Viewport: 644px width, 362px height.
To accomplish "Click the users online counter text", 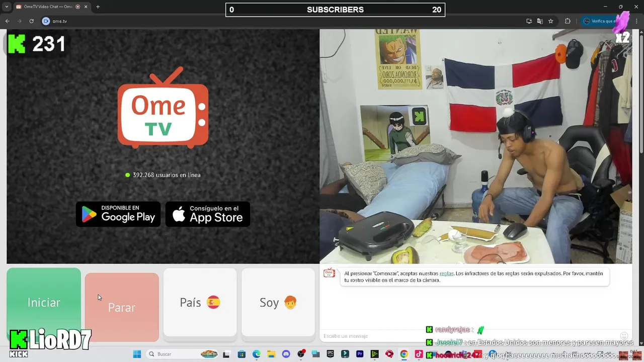I will click(167, 175).
